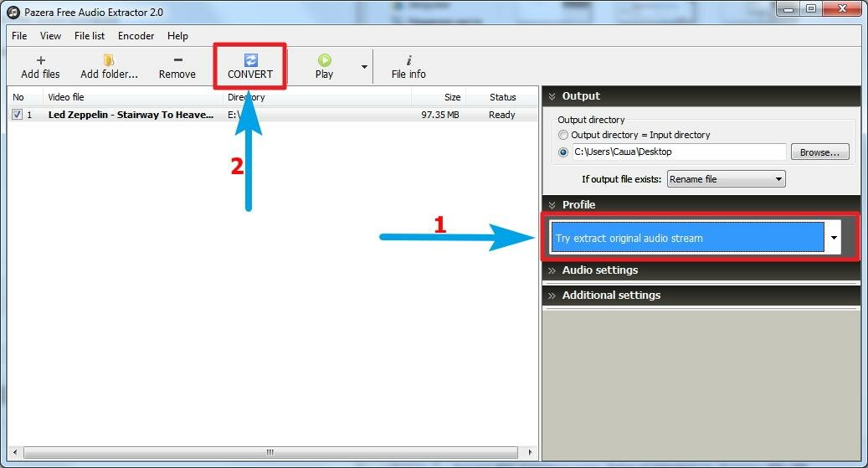Click the Add files plus icon
Image resolution: width=868 pixels, height=468 pixels.
click(x=41, y=60)
